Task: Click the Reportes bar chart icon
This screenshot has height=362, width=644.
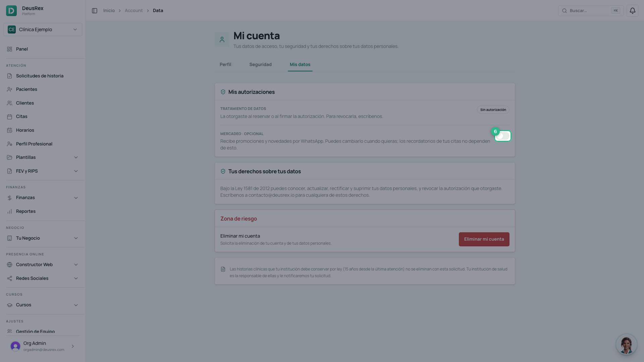Action: click(x=9, y=212)
